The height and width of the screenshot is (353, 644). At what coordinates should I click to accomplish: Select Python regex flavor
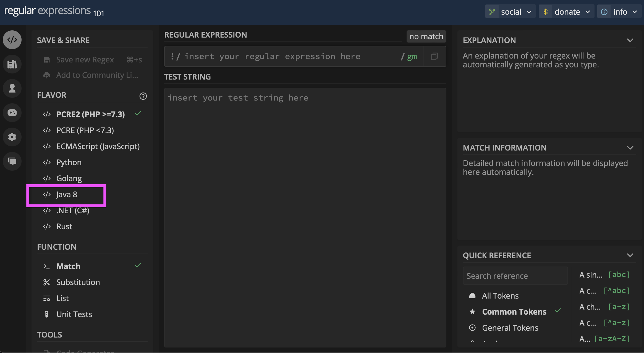point(69,162)
